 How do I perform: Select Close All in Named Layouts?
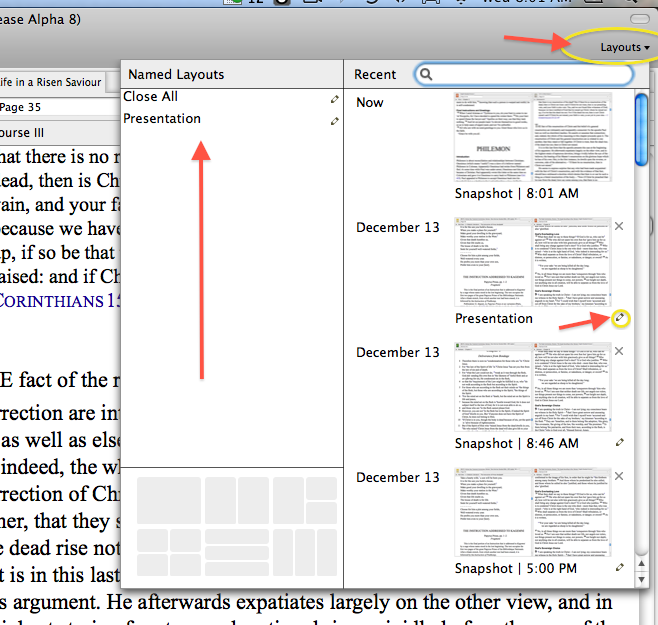click(150, 97)
